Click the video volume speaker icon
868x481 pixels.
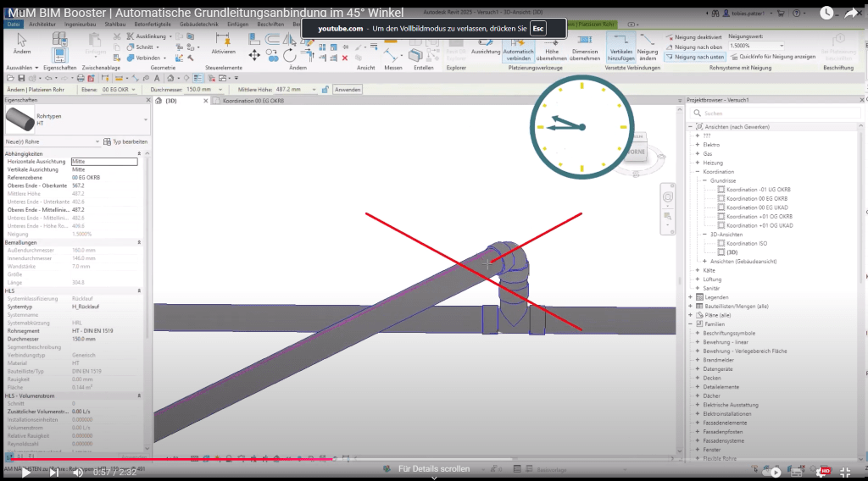click(x=78, y=472)
